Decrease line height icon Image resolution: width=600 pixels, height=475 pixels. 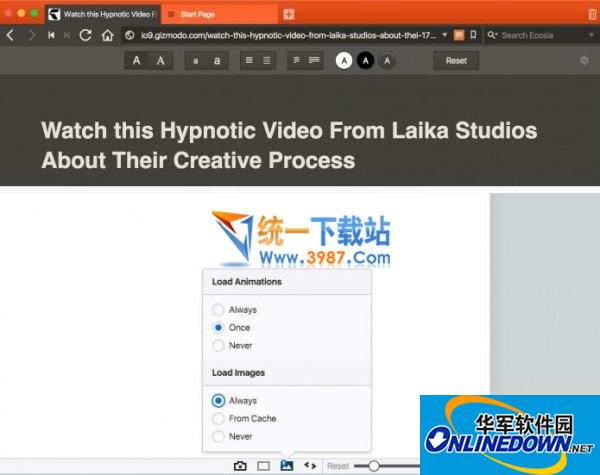click(249, 60)
